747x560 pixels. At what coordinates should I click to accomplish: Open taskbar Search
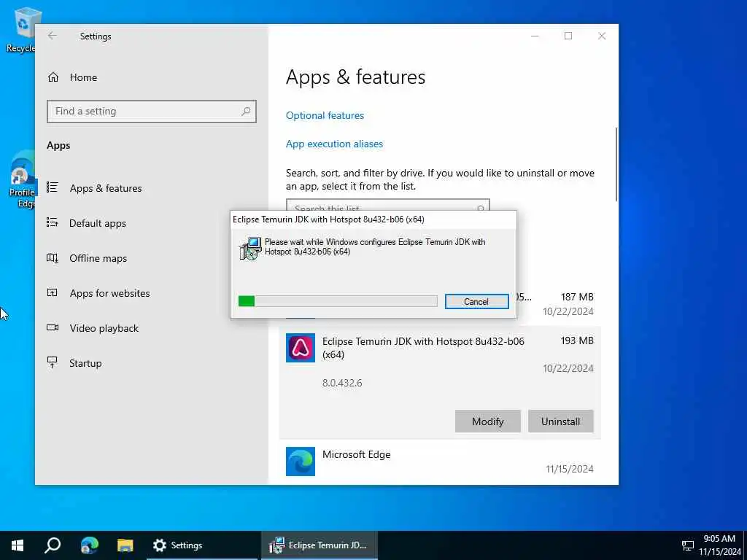pyautogui.click(x=53, y=545)
